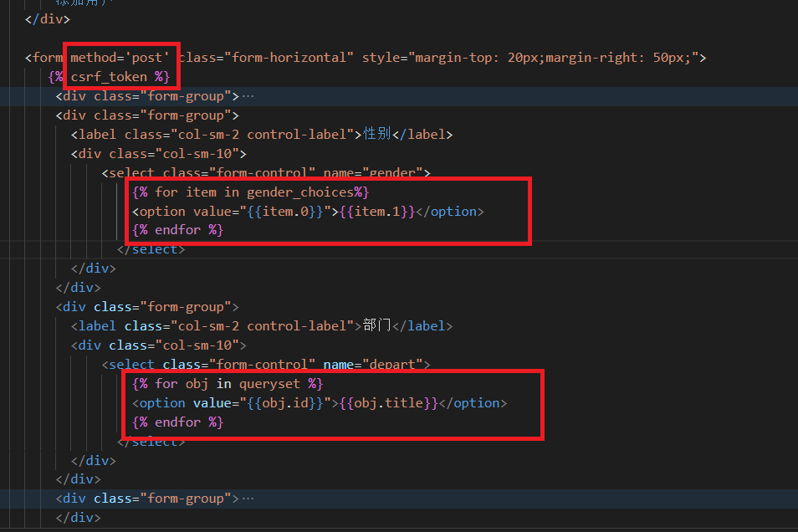Image resolution: width=798 pixels, height=532 pixels.
Task: Expand the first folded form-group div ellipsis
Action: (x=248, y=96)
